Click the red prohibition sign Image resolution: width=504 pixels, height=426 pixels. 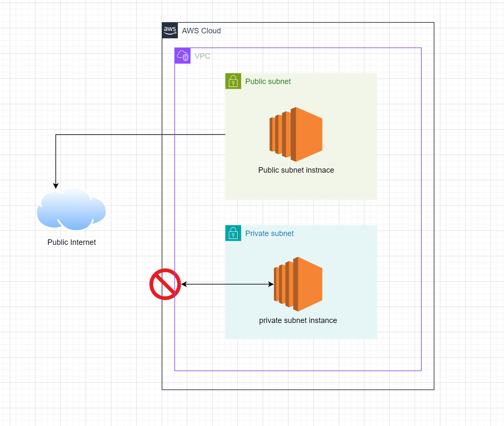point(165,284)
